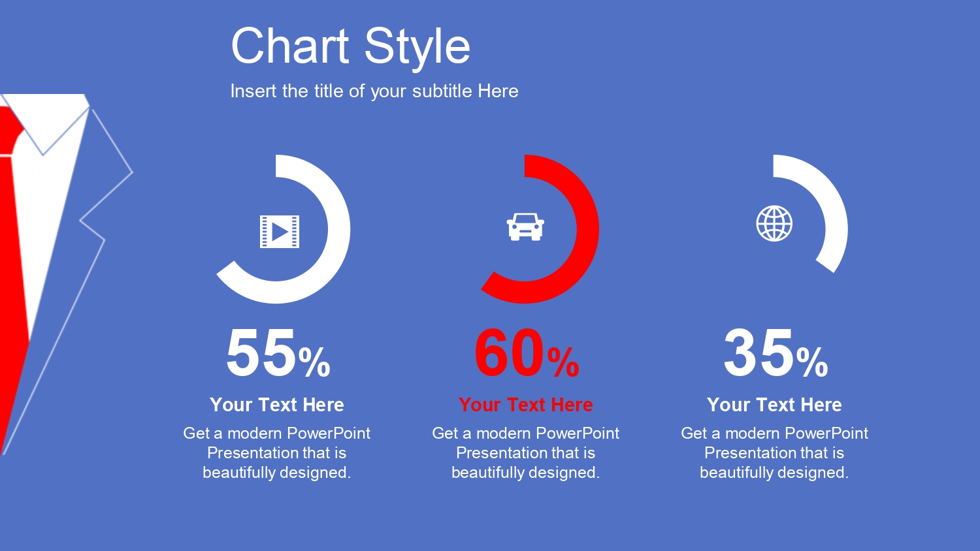Select the white car icon

click(525, 227)
